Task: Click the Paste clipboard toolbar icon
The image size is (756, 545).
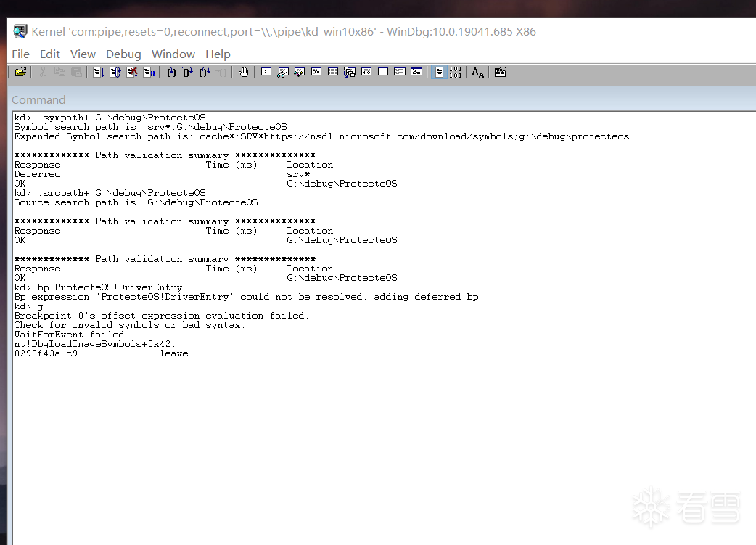Action: pyautogui.click(x=76, y=73)
